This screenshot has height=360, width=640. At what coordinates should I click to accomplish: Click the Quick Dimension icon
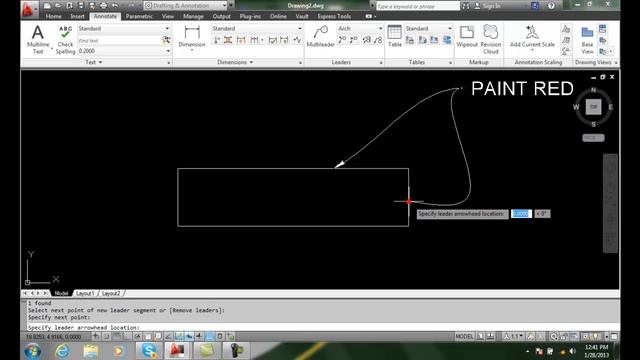(241, 40)
